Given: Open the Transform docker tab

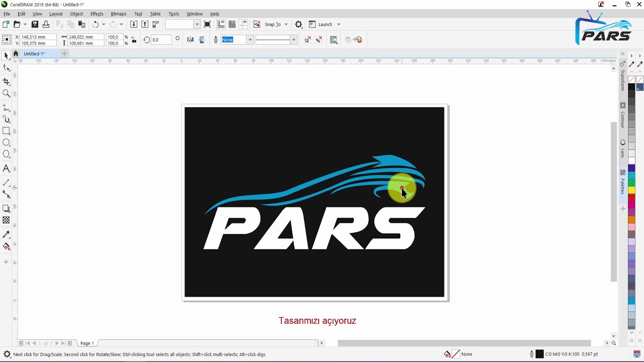Looking at the screenshot, I should 623,76.
